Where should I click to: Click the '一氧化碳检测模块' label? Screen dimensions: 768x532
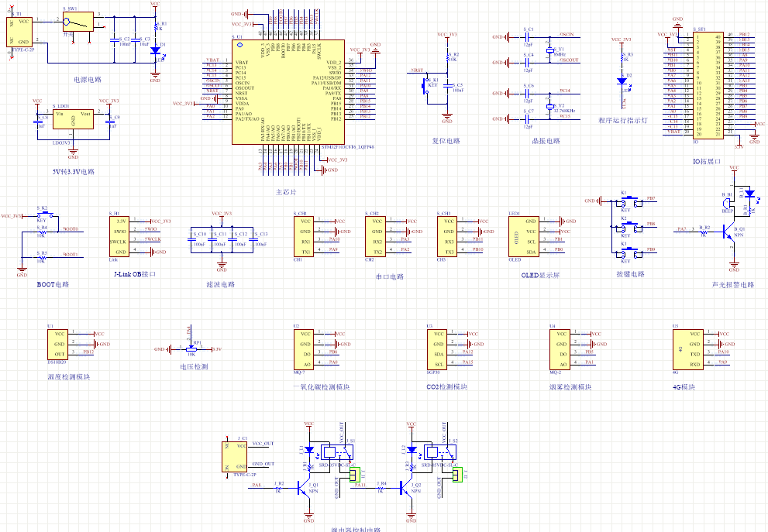322,387
